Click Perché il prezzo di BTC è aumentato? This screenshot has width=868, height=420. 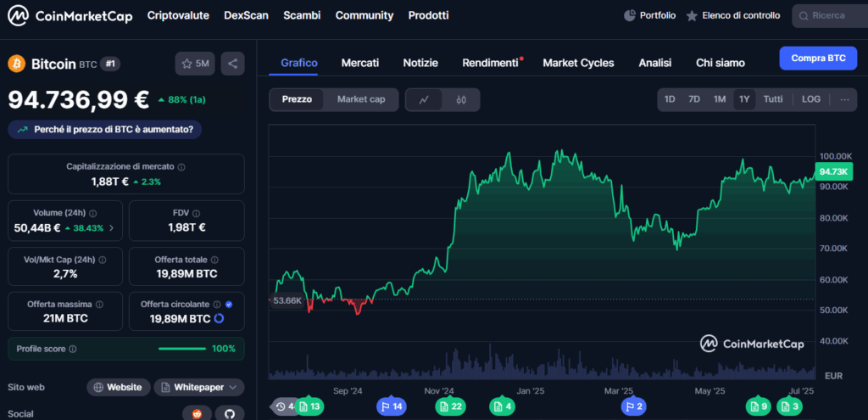coord(104,130)
